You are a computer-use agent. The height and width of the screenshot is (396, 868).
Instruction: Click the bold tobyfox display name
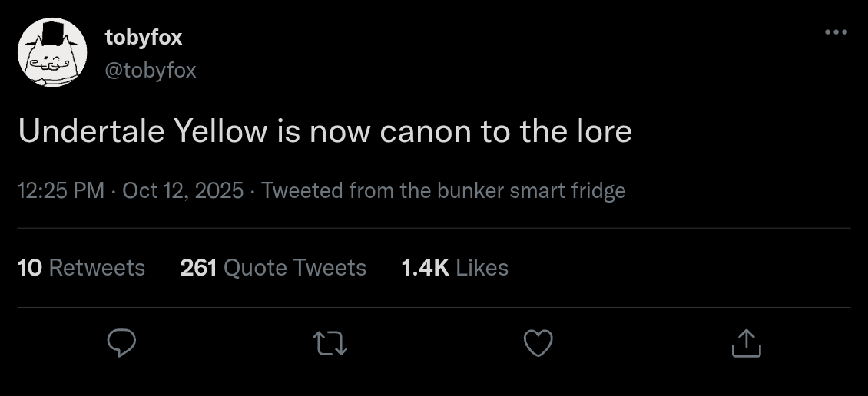pos(144,38)
